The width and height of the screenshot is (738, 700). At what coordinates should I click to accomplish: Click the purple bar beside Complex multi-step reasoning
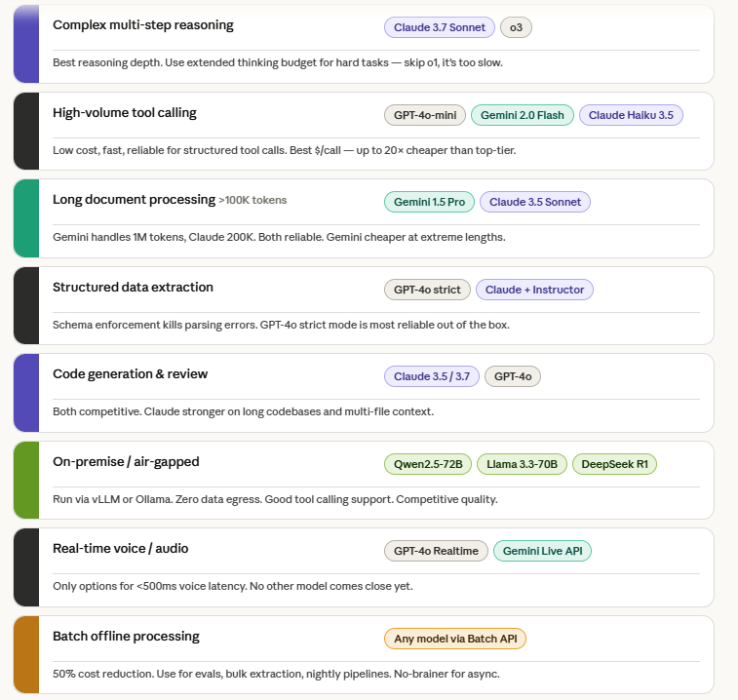pos(26,43)
